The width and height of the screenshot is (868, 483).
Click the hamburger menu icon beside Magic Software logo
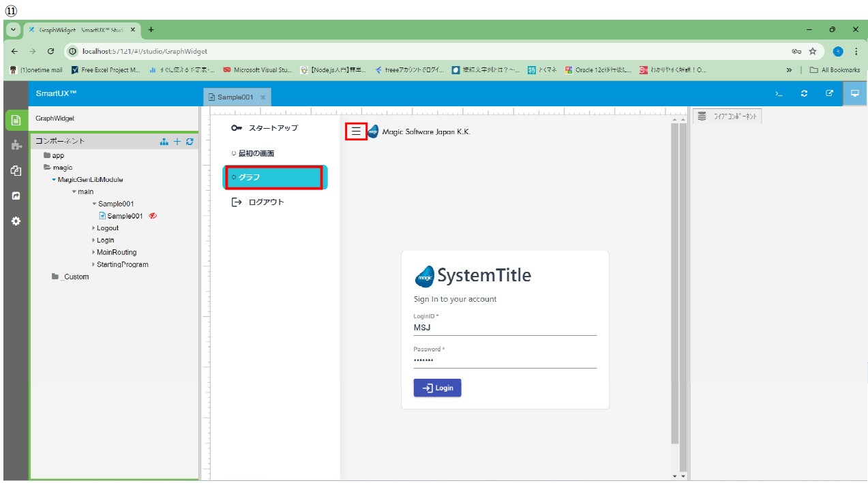pos(356,131)
